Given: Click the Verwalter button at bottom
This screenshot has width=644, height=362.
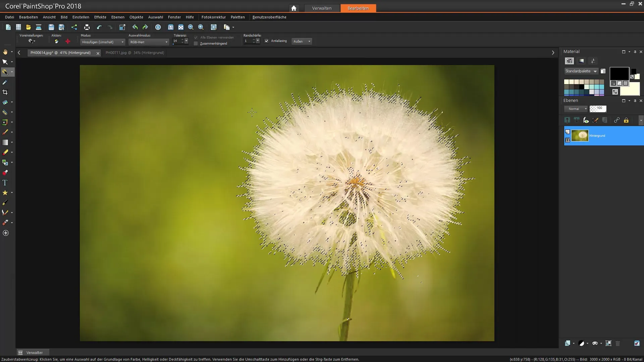Looking at the screenshot, I should (x=33, y=352).
